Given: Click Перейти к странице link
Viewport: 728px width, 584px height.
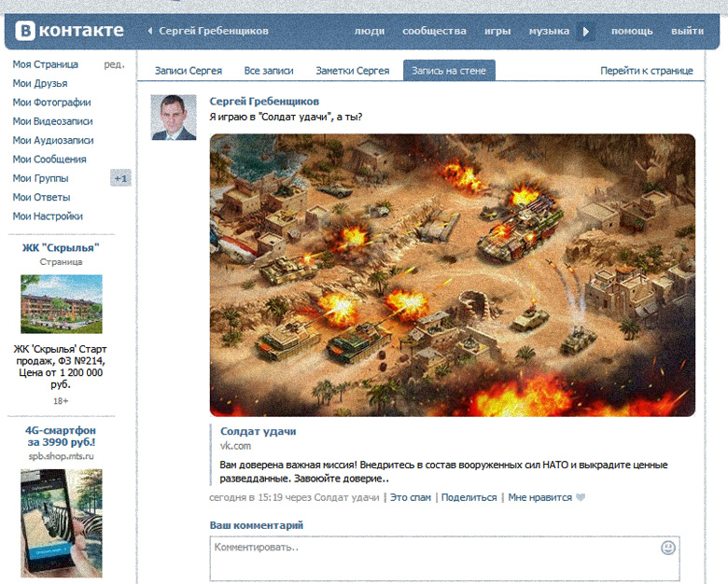Looking at the screenshot, I should point(646,71).
